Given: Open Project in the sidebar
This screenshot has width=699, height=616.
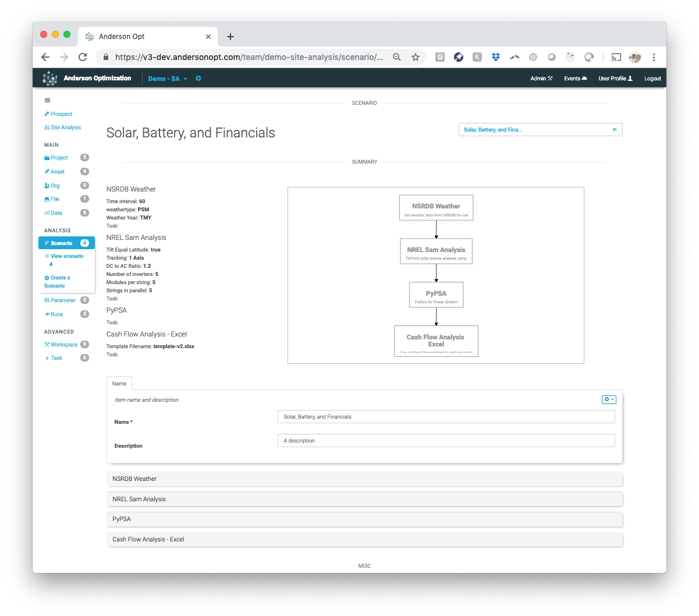Looking at the screenshot, I should point(56,158).
